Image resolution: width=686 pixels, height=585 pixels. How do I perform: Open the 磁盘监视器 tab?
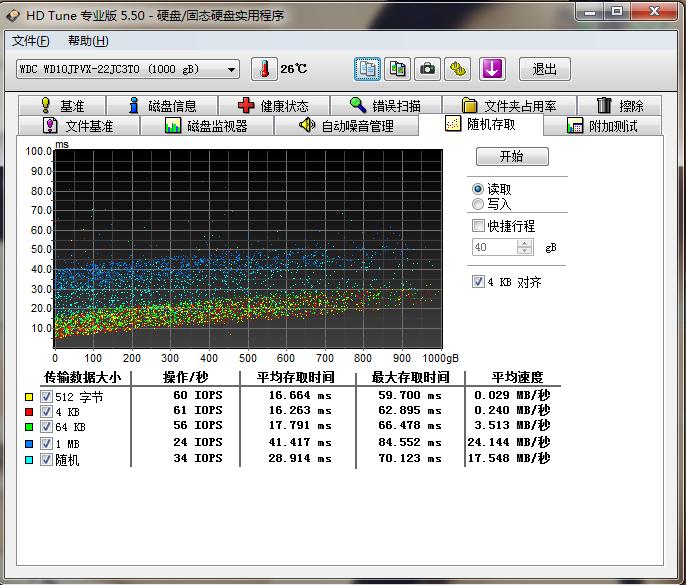click(206, 126)
